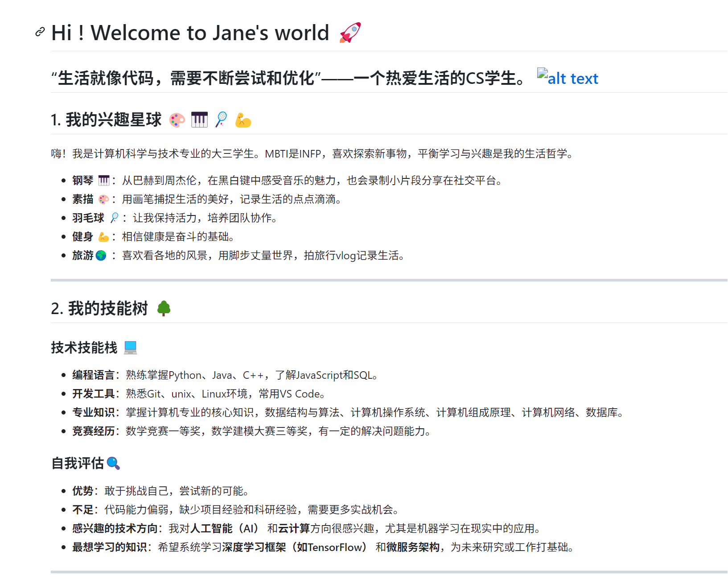Click the bold label 竞赛经历
This screenshot has height=580, width=728.
tap(94, 431)
